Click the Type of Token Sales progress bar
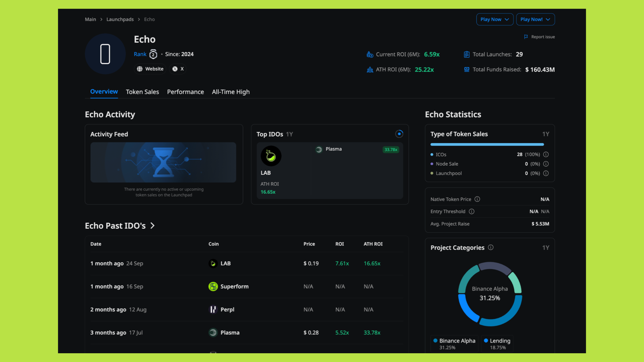644x362 pixels. [487, 144]
